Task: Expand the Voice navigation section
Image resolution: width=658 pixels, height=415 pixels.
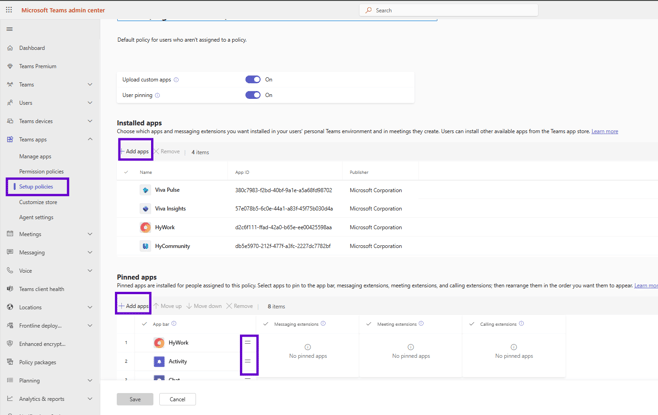Action: [90, 271]
